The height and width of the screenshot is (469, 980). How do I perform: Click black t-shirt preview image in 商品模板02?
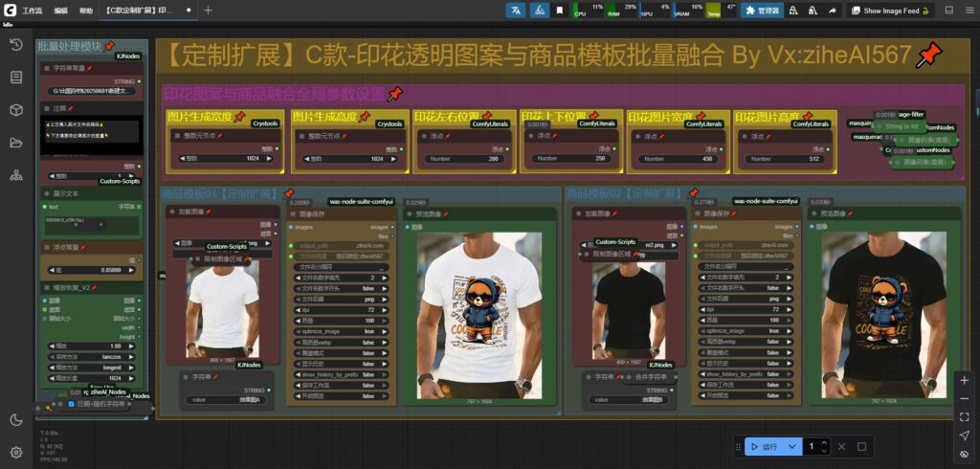click(x=883, y=315)
